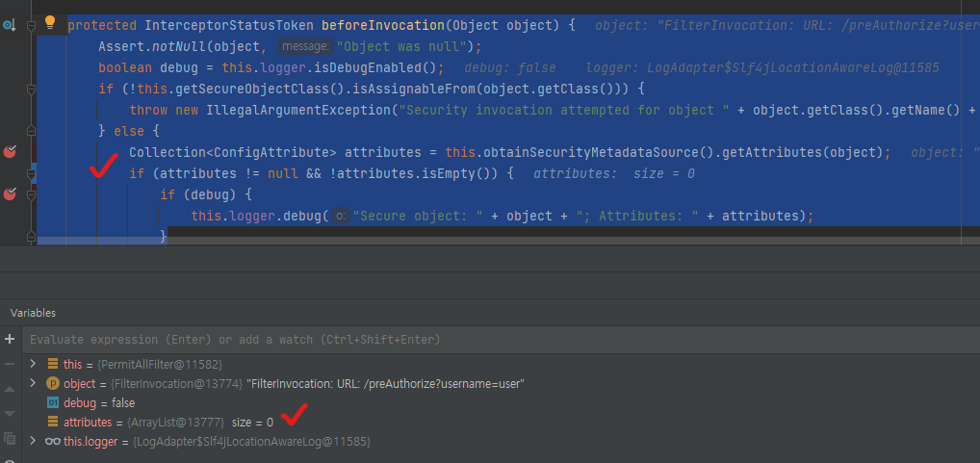The width and height of the screenshot is (980, 463).
Task: Click the InterceptorStatusToken return type
Action: point(229,26)
